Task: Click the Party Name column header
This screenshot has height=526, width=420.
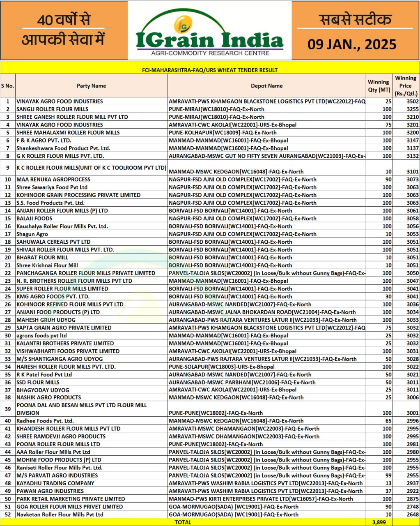Action: coord(91,86)
